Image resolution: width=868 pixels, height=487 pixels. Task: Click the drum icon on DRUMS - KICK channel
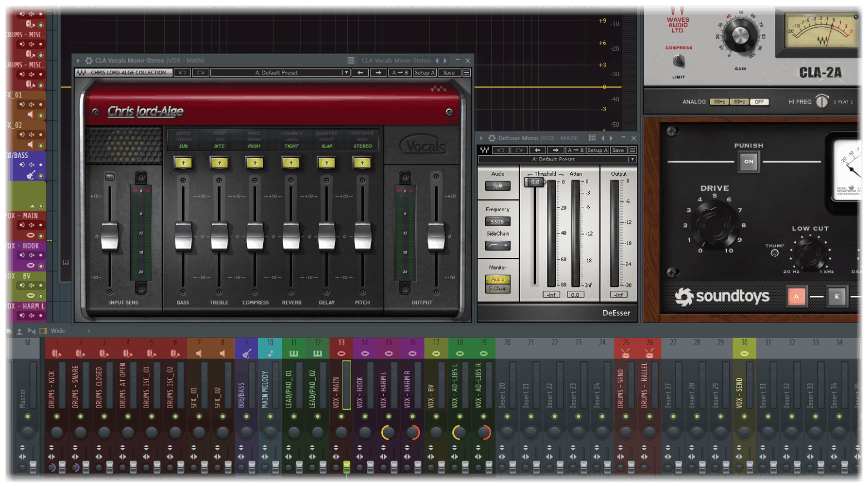pos(56,354)
